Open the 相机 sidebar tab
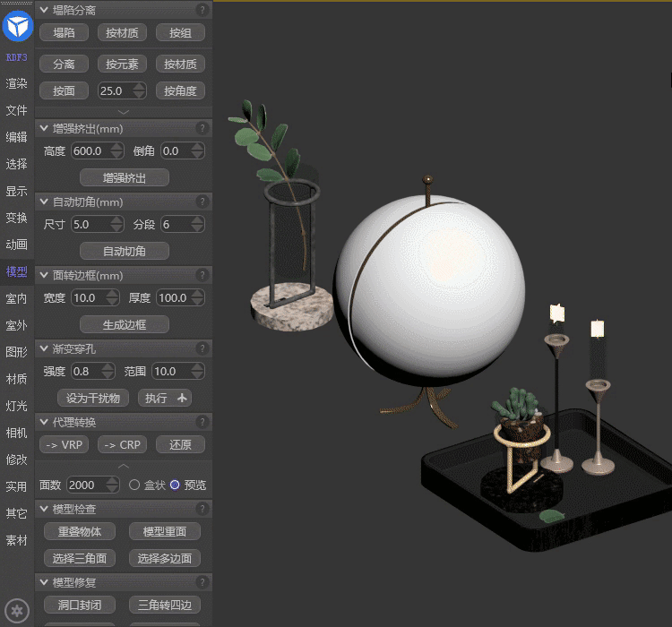 point(17,433)
